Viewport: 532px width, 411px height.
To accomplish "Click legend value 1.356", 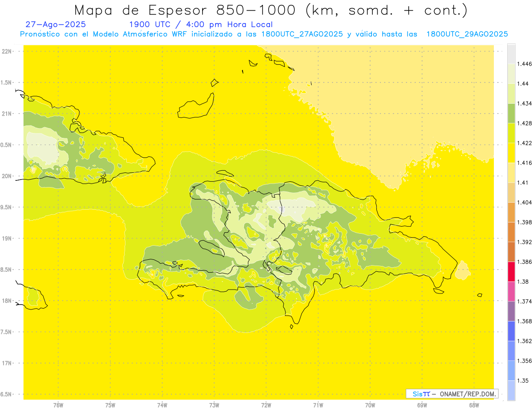I will (x=525, y=361).
